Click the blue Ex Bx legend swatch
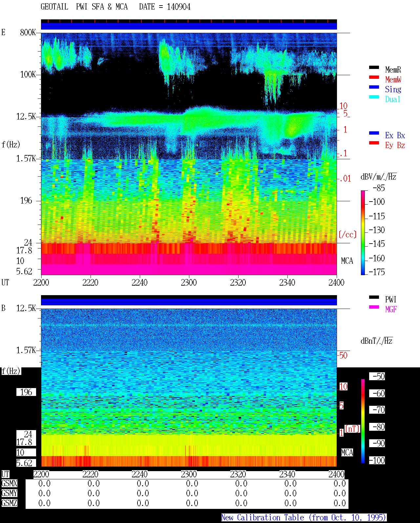 pyautogui.click(x=374, y=133)
